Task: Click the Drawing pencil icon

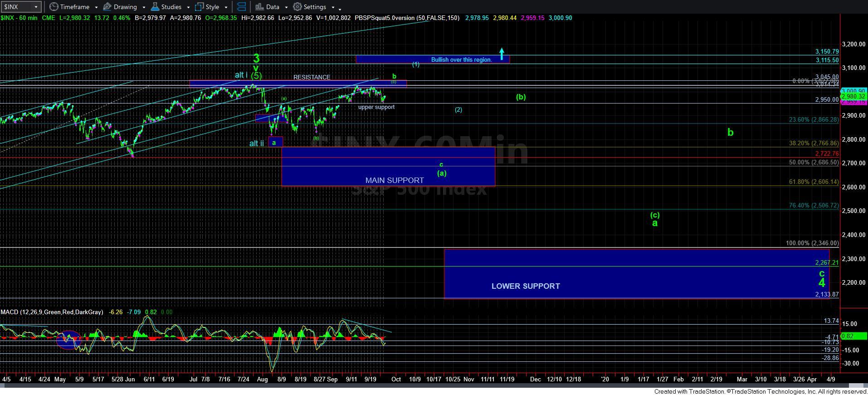Action: (107, 7)
